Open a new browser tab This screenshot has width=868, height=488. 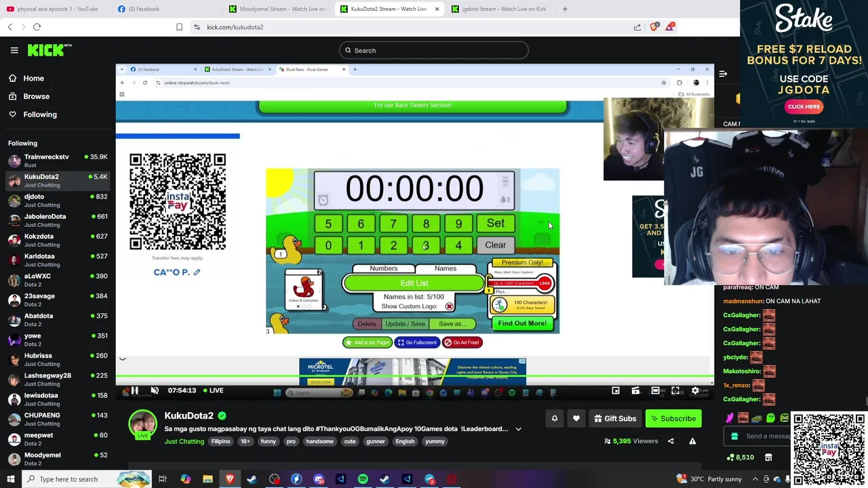564,9
